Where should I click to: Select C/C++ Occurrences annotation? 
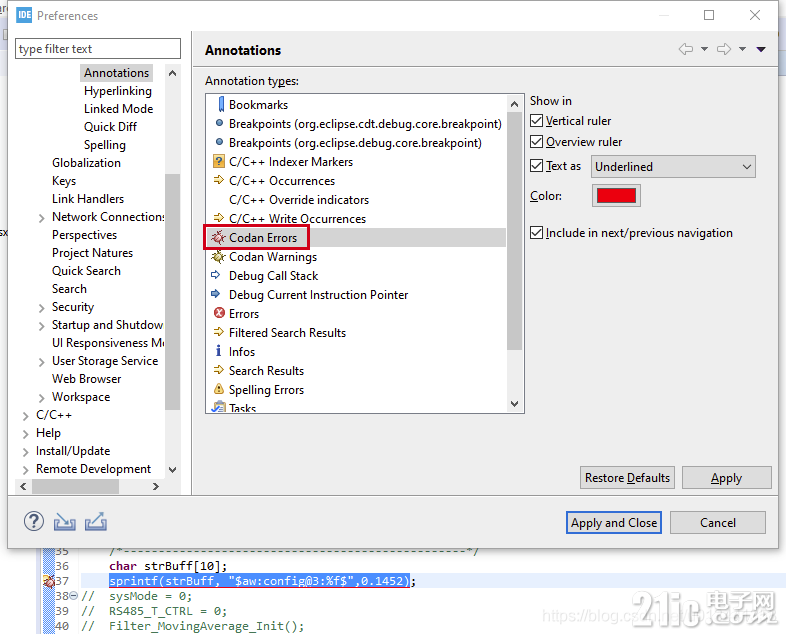[x=356, y=181]
